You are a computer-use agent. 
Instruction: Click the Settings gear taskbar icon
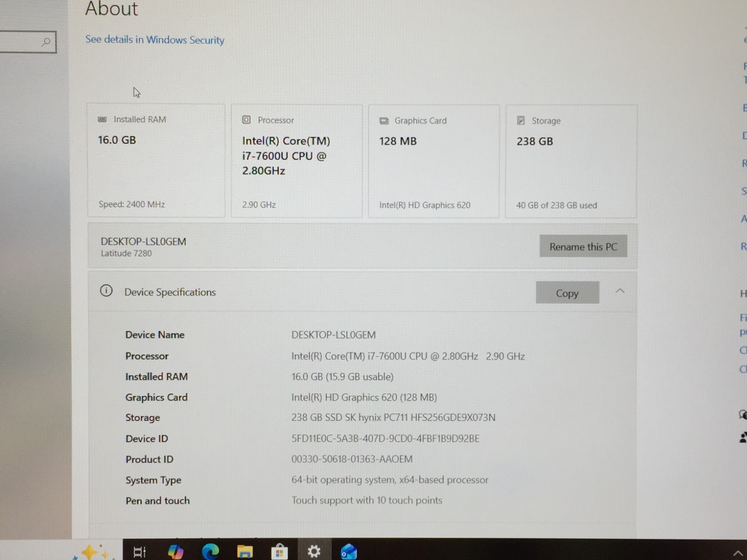(314, 551)
